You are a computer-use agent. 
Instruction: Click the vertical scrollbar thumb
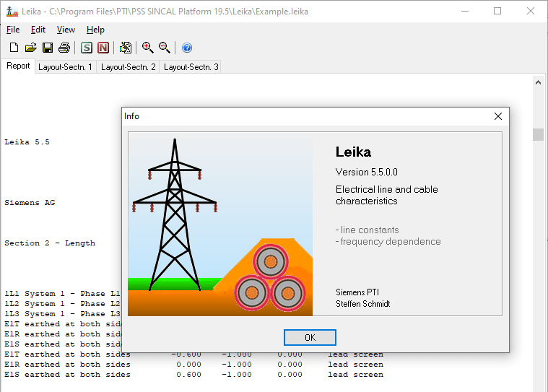(538, 135)
